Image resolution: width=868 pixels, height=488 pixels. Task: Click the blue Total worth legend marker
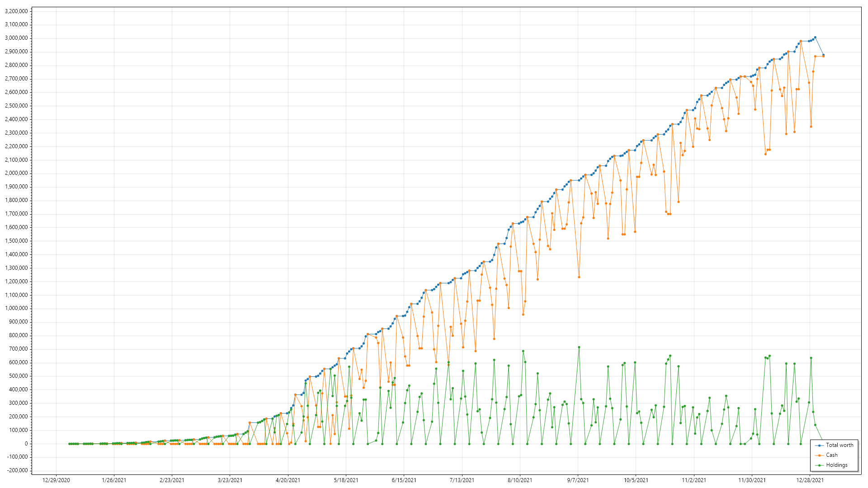[x=819, y=446]
